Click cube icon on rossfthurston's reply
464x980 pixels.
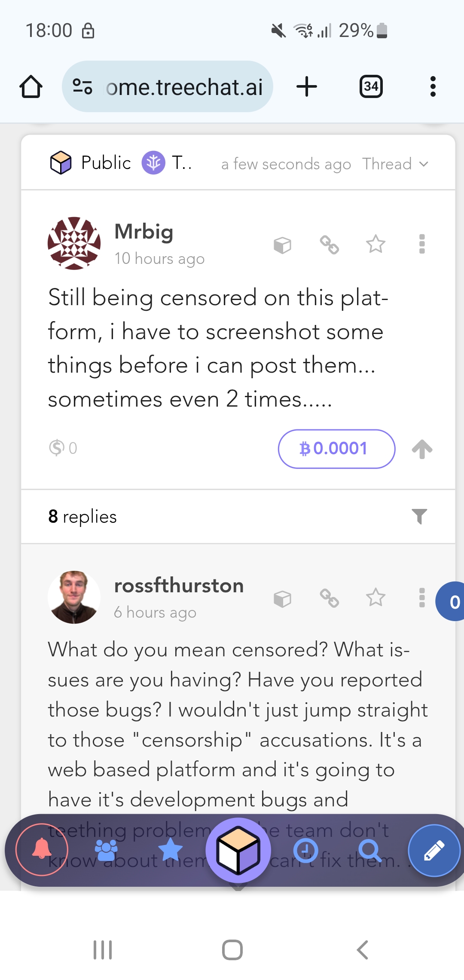pyautogui.click(x=282, y=598)
